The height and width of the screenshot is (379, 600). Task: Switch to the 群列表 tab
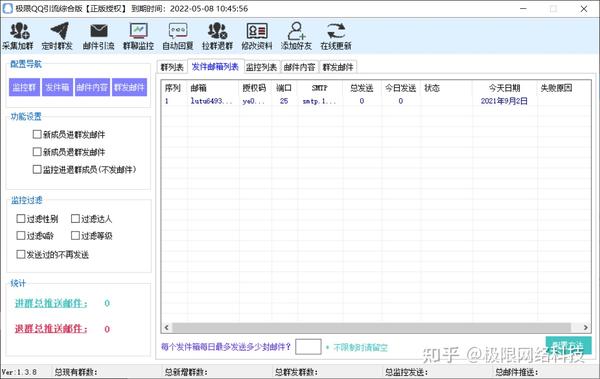pyautogui.click(x=172, y=67)
